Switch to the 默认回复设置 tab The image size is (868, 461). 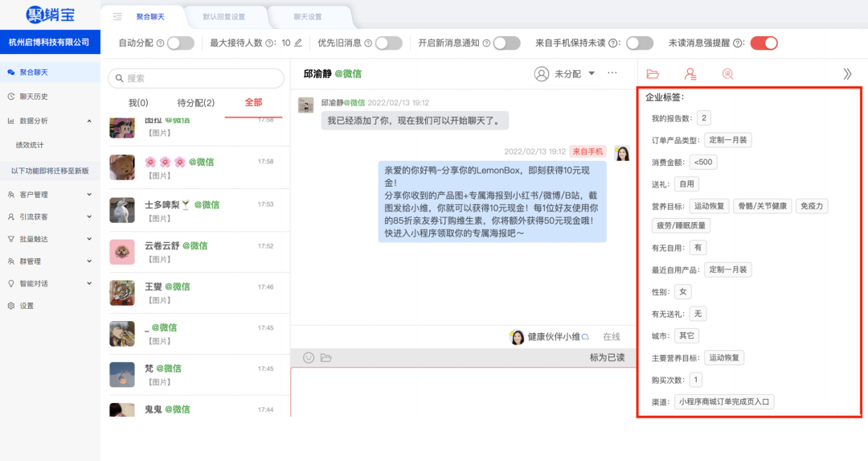(224, 17)
